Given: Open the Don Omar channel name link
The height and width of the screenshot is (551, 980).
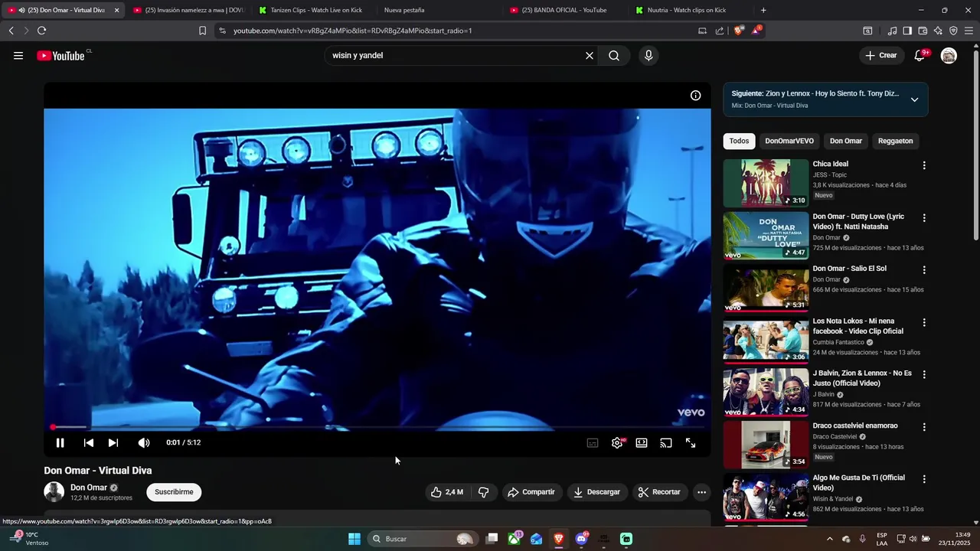Looking at the screenshot, I should pyautogui.click(x=89, y=487).
